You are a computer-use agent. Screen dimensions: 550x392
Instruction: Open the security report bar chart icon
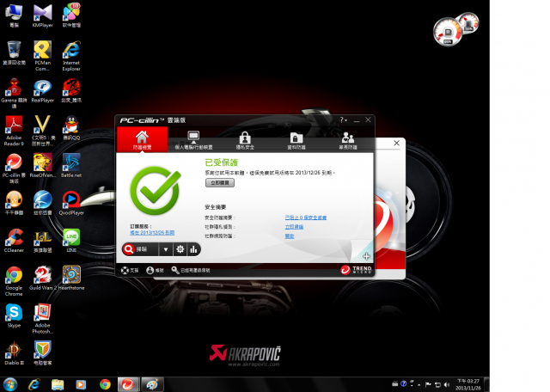click(x=193, y=249)
